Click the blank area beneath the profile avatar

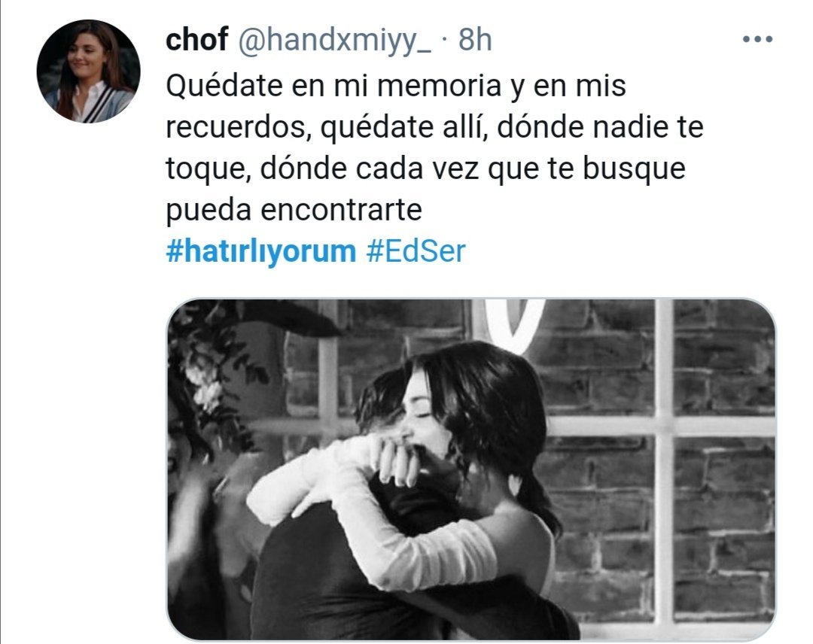tap(88, 363)
